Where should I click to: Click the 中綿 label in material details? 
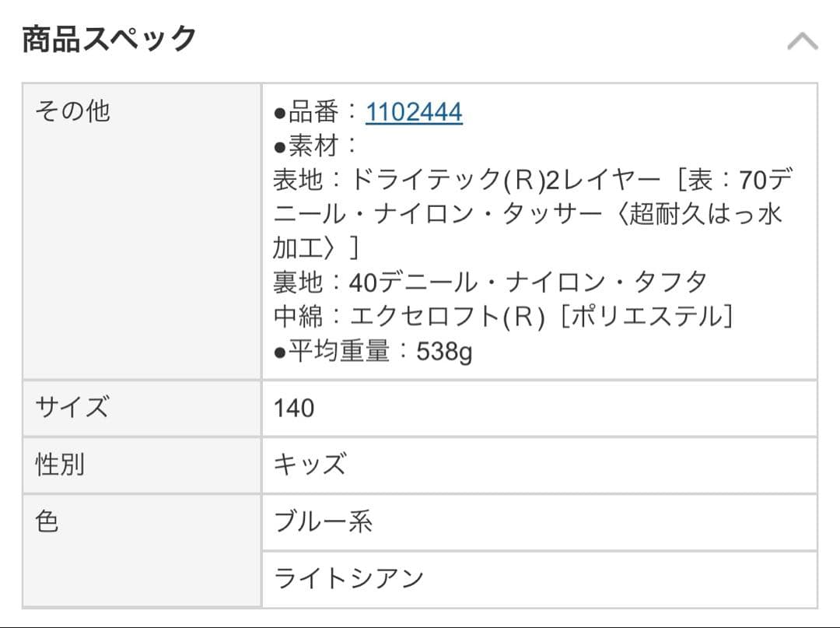[297, 317]
